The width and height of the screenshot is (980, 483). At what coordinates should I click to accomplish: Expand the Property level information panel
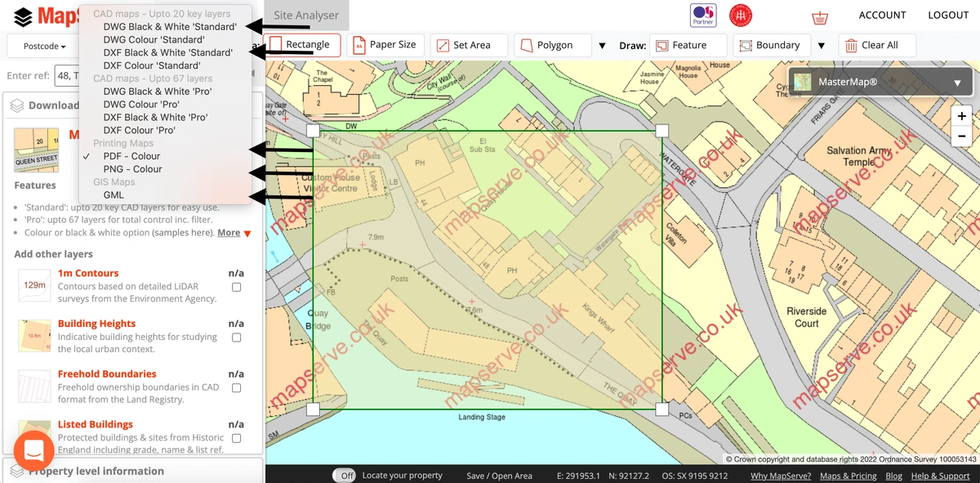coord(132,471)
